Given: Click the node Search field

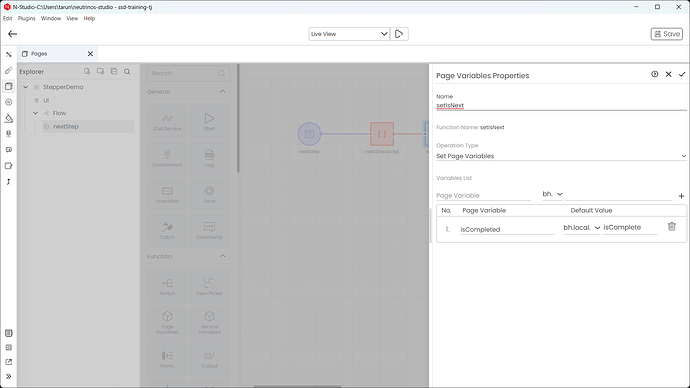Looking at the screenshot, I should tap(188, 73).
